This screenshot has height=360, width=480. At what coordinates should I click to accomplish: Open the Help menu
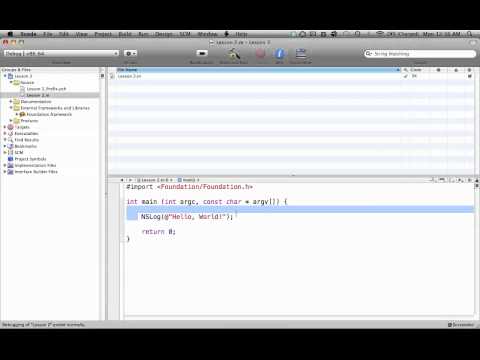(x=242, y=34)
